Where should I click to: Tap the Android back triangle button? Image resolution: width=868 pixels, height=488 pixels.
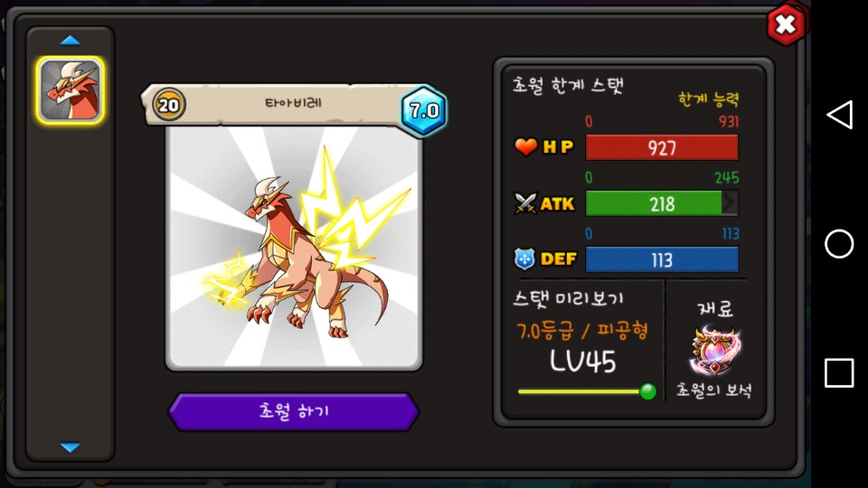[x=839, y=115]
